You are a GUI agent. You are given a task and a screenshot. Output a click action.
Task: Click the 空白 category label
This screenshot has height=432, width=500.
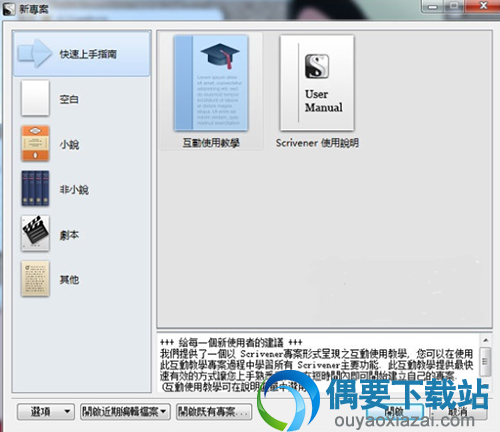point(69,99)
